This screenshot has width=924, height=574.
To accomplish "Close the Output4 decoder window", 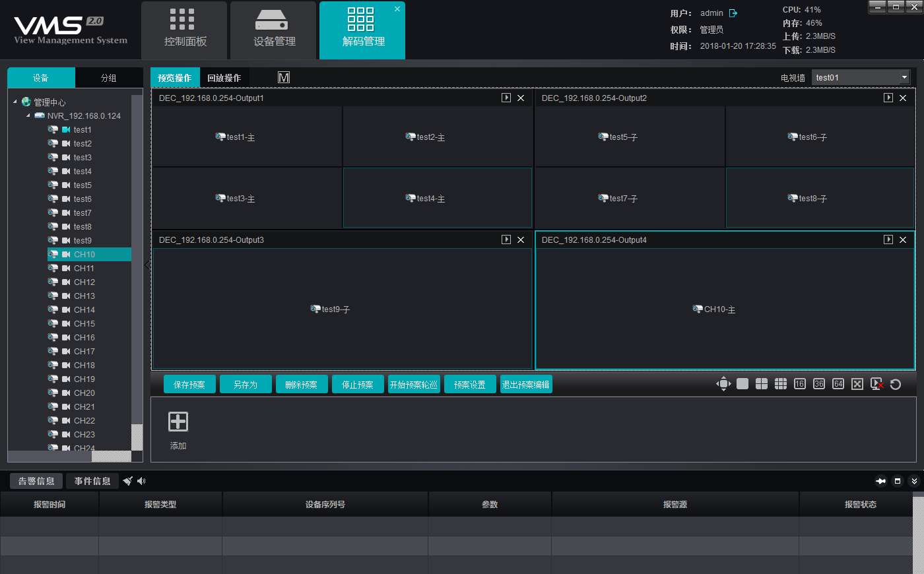I will point(903,239).
